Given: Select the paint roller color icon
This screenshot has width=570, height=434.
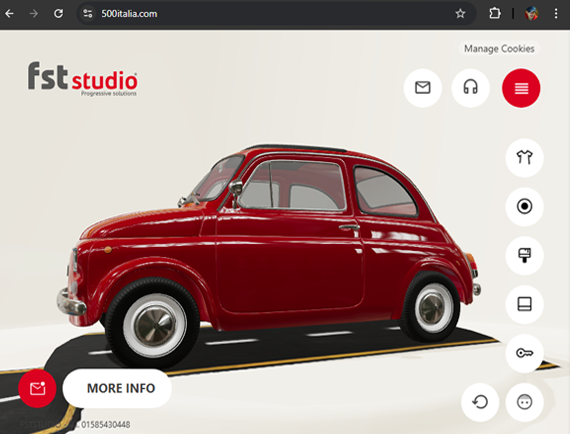Looking at the screenshot, I should [524, 255].
